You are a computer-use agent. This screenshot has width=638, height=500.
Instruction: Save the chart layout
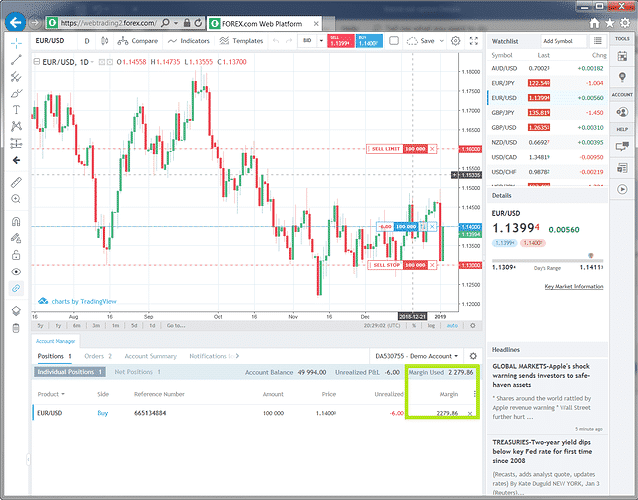click(x=421, y=41)
